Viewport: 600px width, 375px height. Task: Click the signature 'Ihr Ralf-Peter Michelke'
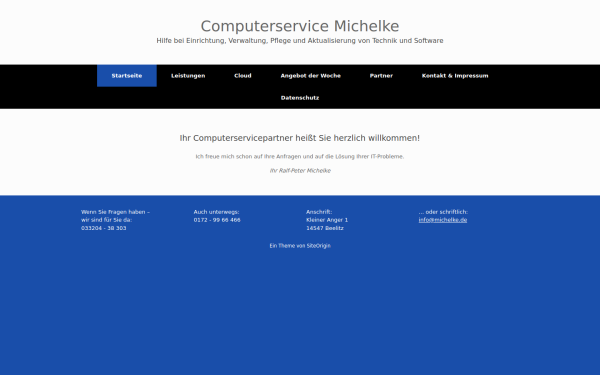(x=300, y=171)
